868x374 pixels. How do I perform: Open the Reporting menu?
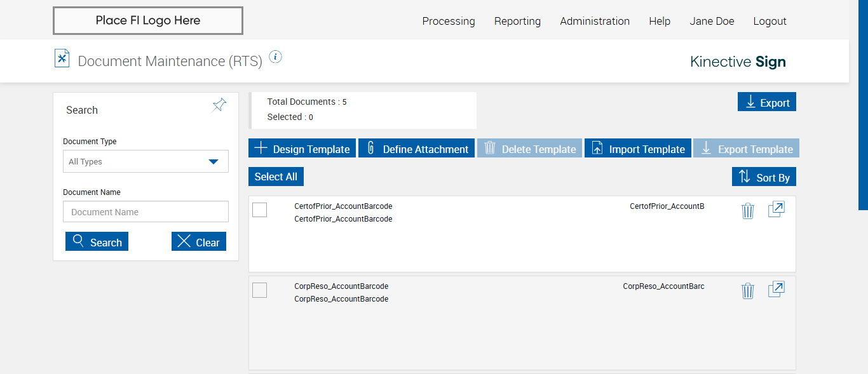(x=517, y=21)
